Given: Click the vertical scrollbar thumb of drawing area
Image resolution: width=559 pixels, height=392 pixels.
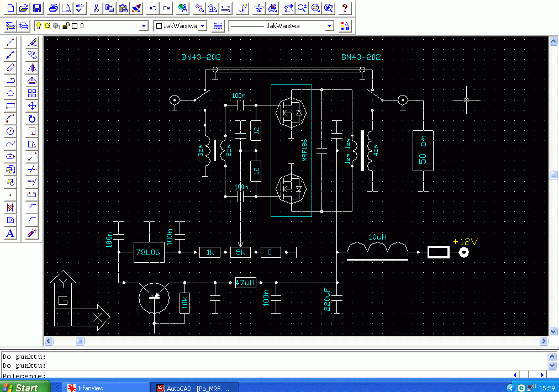Looking at the screenshot, I should pos(553,174).
